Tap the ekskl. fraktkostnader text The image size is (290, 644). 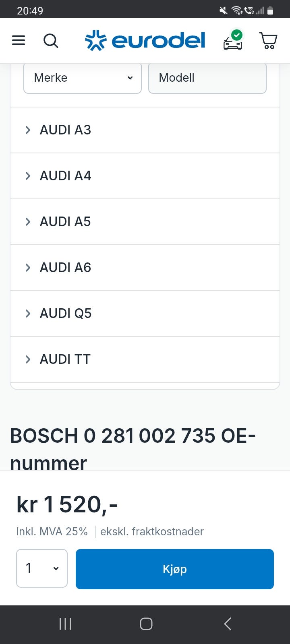(x=152, y=532)
